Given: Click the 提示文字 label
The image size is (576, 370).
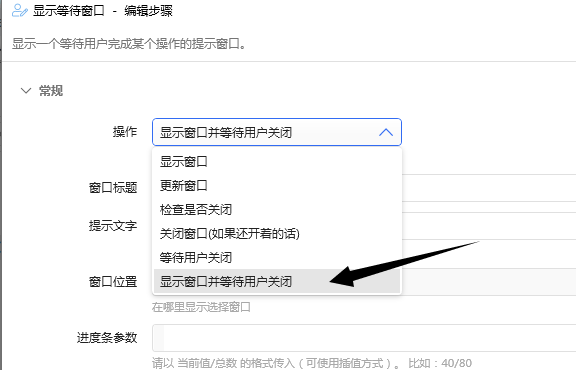Looking at the screenshot, I should (113, 226).
